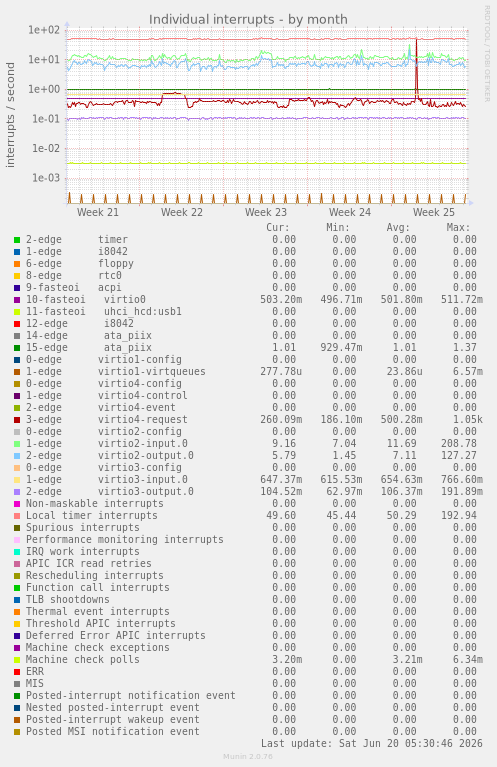Click the Cur: column header
The width and height of the screenshot is (497, 767).
click(278, 227)
